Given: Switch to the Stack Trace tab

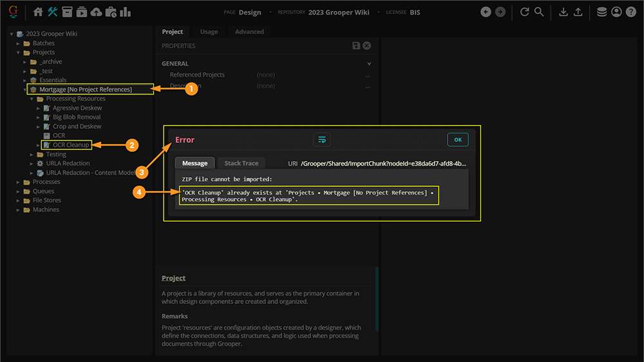Looking at the screenshot, I should pos(241,163).
